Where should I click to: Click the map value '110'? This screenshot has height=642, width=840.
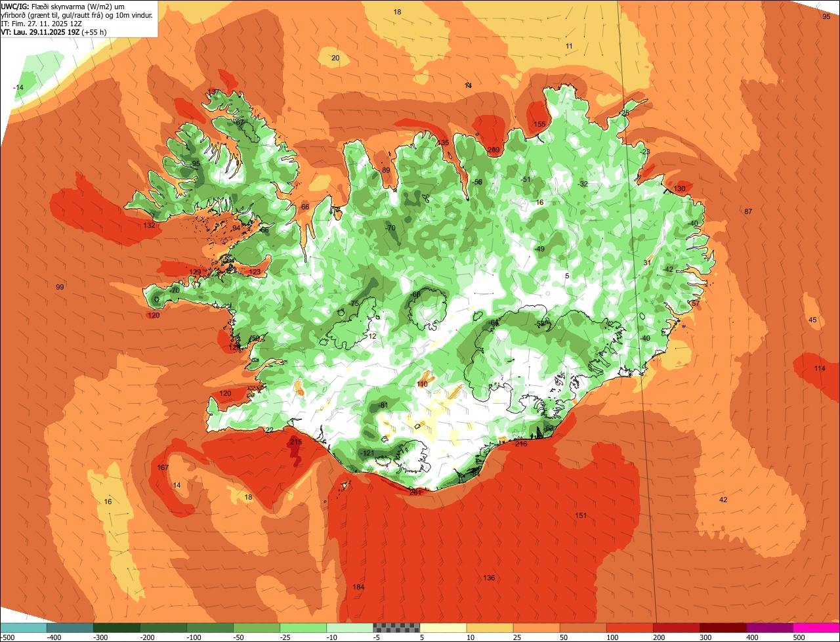click(422, 384)
